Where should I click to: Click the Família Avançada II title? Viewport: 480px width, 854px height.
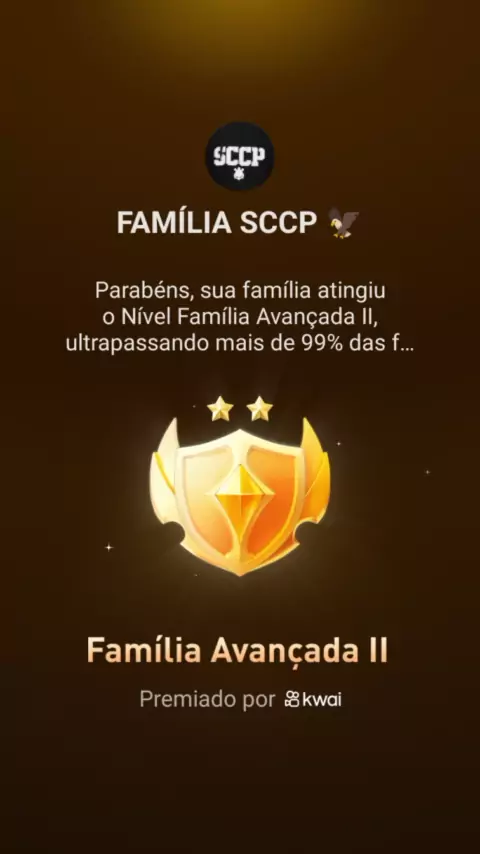coord(237,650)
